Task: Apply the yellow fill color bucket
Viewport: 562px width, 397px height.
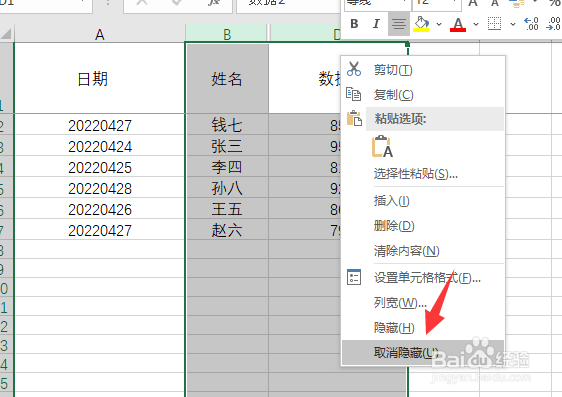Action: pyautogui.click(x=422, y=24)
